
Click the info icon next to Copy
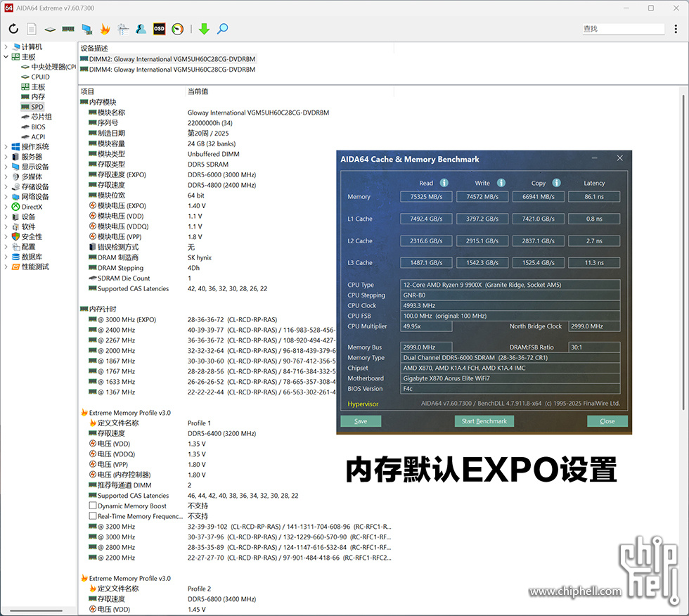(x=556, y=183)
